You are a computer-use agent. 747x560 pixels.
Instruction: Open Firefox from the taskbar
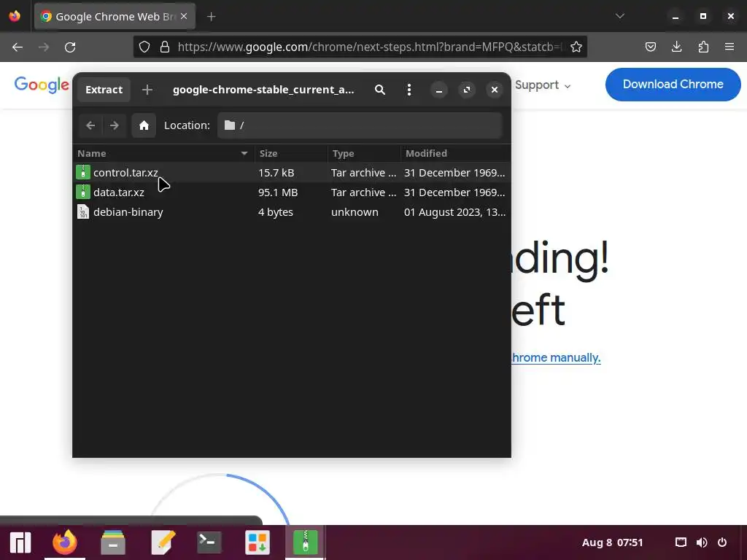(x=65, y=542)
